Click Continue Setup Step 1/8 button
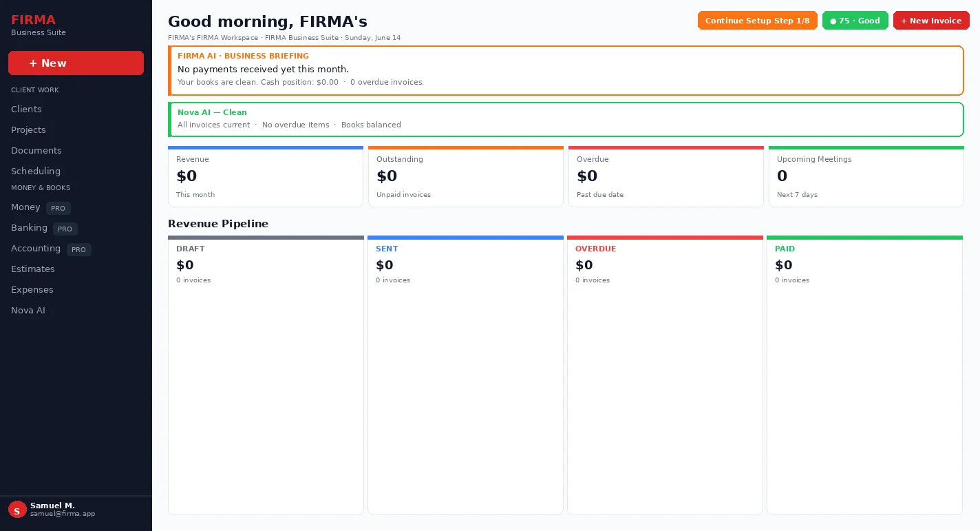The height and width of the screenshot is (531, 980). tap(757, 21)
